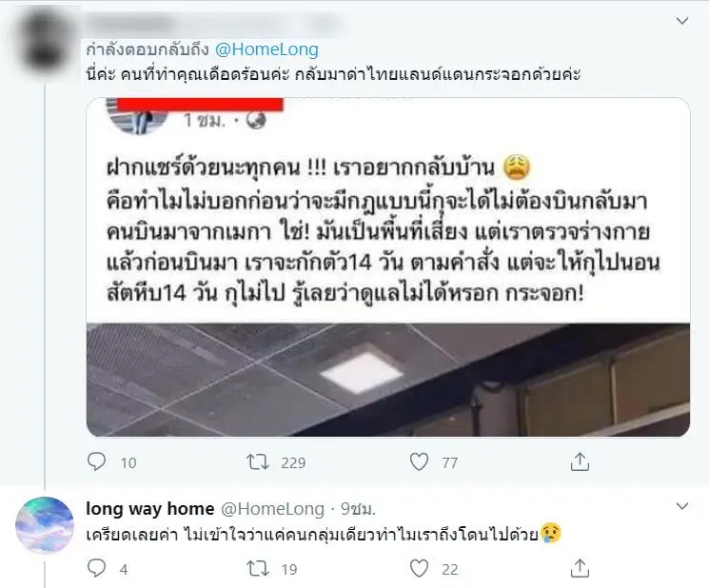
Task: Like long way home's tweet
Action: pos(419,569)
